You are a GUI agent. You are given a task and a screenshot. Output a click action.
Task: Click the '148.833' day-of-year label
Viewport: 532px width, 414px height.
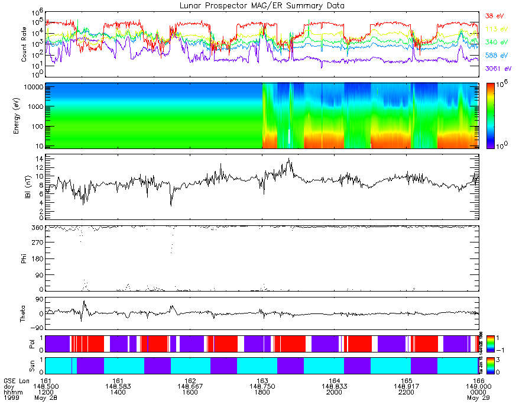334,387
